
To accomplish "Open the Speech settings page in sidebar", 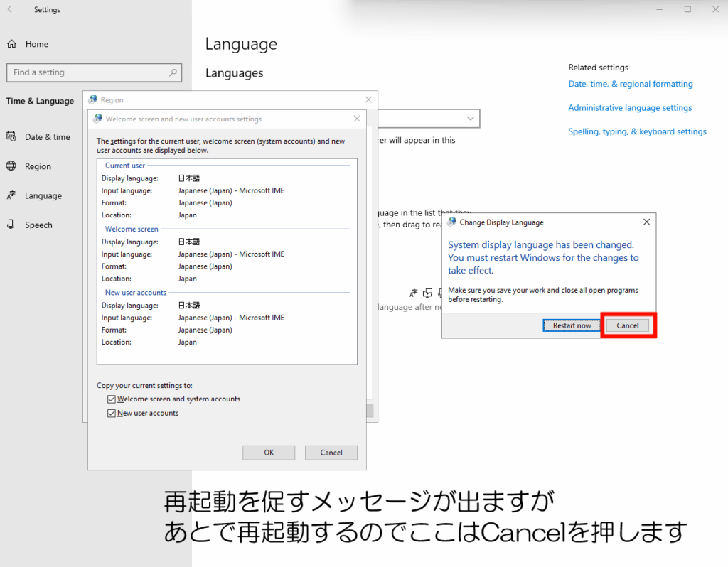I will tap(38, 225).
